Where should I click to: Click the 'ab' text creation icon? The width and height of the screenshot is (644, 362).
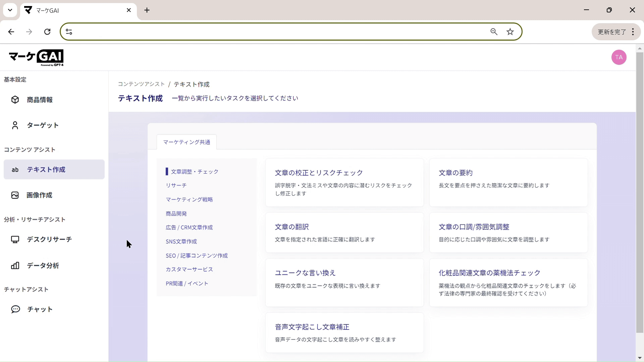[x=15, y=170]
